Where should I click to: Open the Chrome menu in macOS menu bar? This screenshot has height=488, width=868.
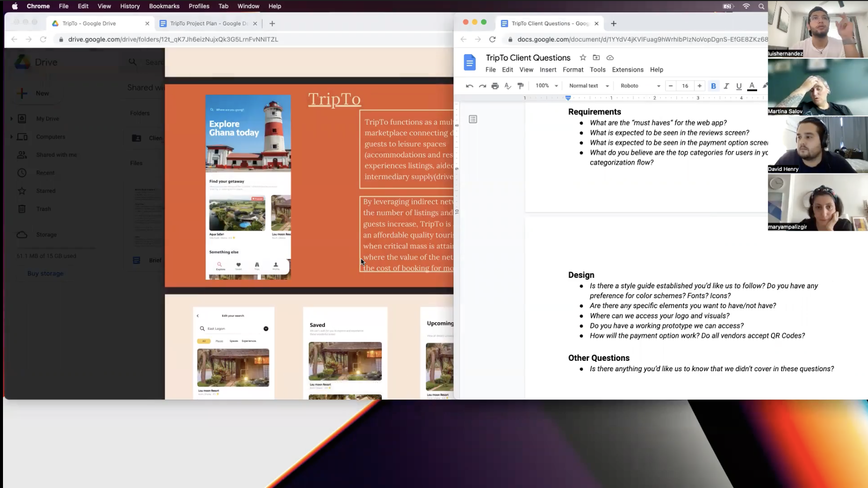[38, 6]
